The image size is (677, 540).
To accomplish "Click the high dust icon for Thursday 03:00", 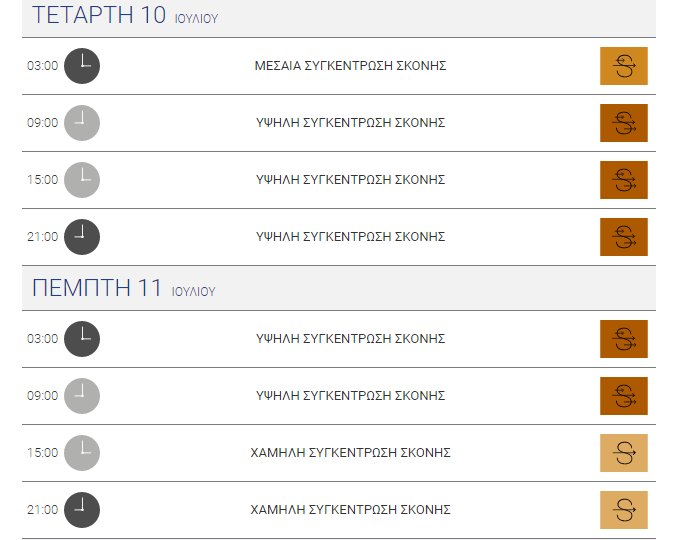I will tap(623, 339).
